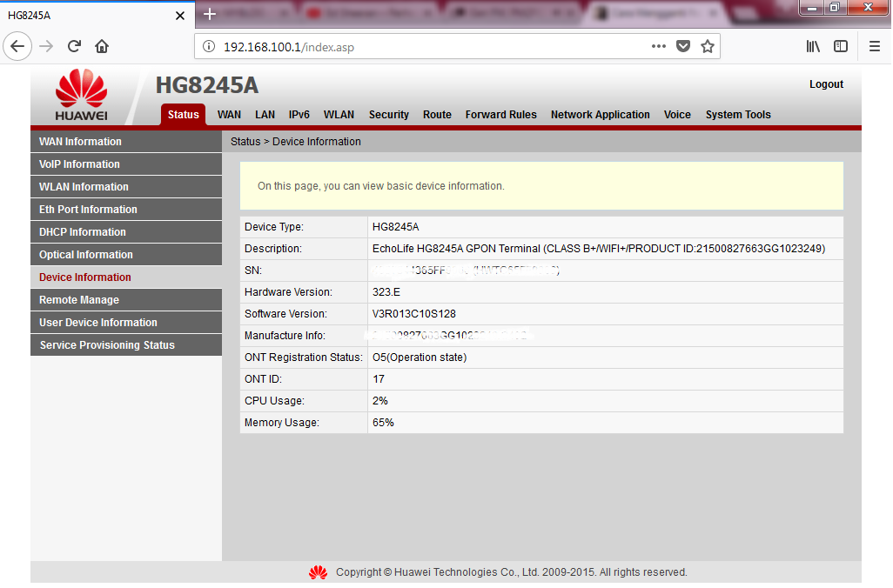
Task: Click the Firefox reload page icon
Action: 74,46
